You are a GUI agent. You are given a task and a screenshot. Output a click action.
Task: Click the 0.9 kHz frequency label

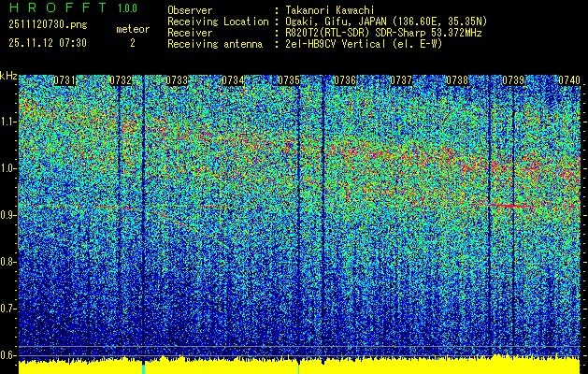pos(8,214)
